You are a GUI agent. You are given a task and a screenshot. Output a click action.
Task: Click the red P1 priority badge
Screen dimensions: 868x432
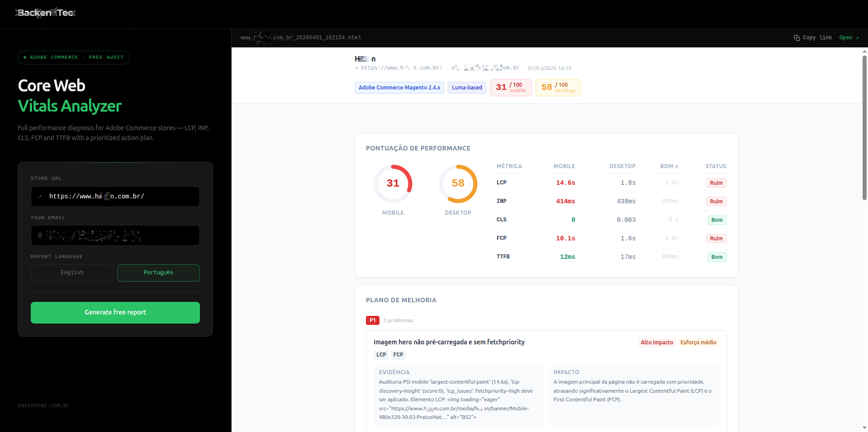[372, 320]
